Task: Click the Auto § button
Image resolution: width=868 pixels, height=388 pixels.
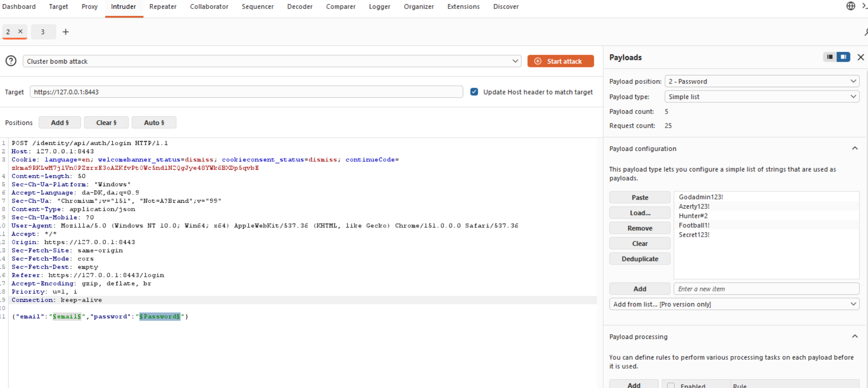Action: pyautogui.click(x=154, y=123)
